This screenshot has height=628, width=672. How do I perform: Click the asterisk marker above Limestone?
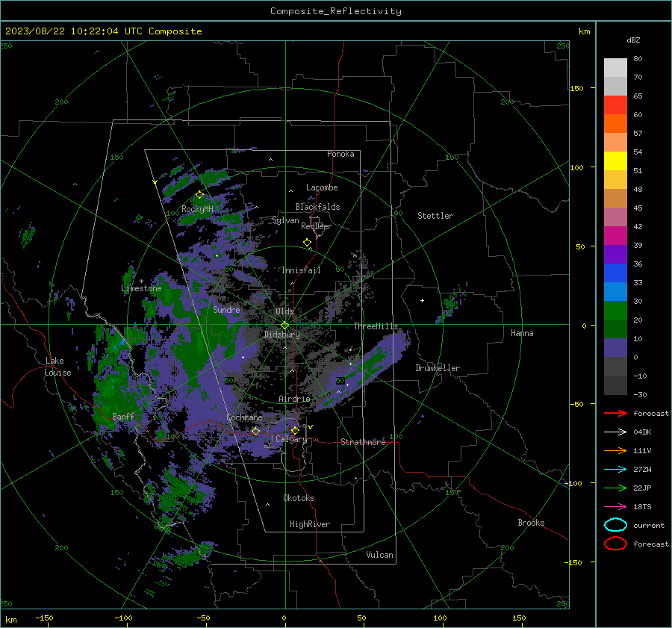(x=141, y=282)
